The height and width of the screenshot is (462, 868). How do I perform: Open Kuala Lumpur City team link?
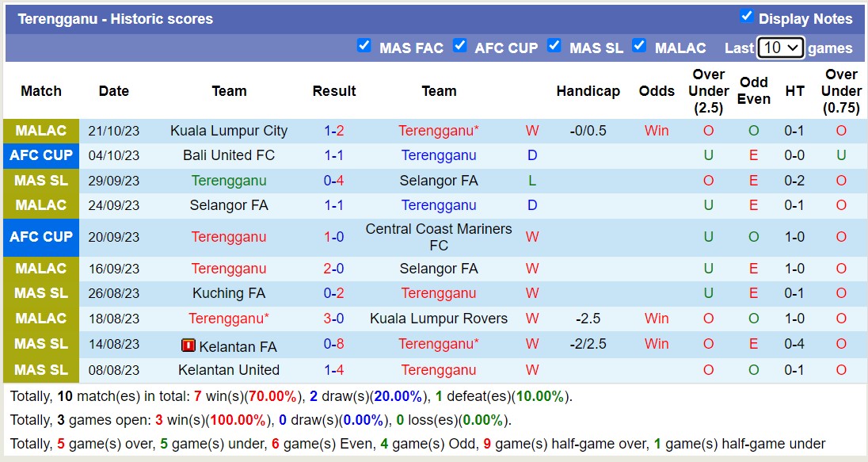229,131
